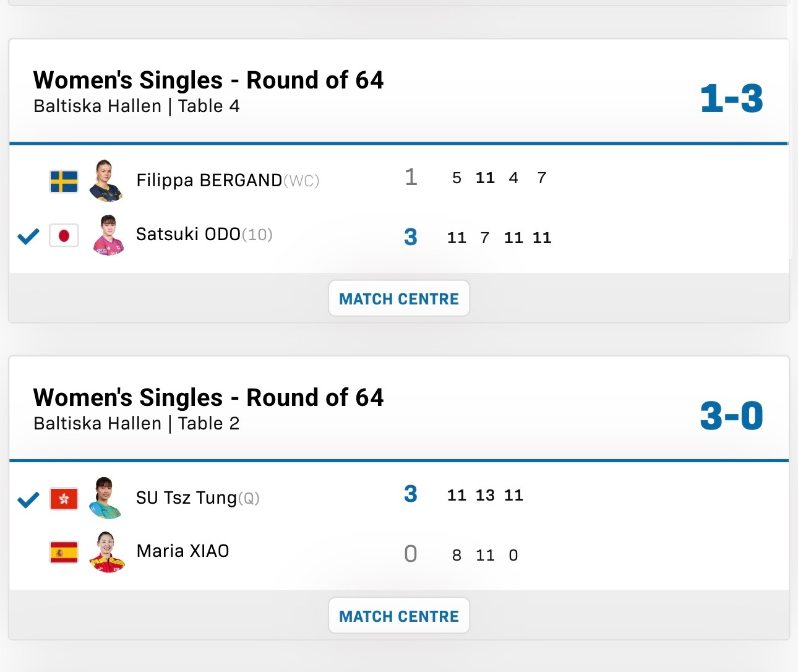Click the Spain flag icon
798x672 pixels.
click(x=64, y=552)
